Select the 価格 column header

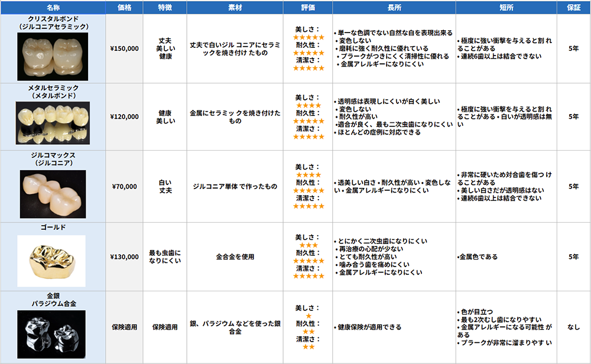point(125,7)
